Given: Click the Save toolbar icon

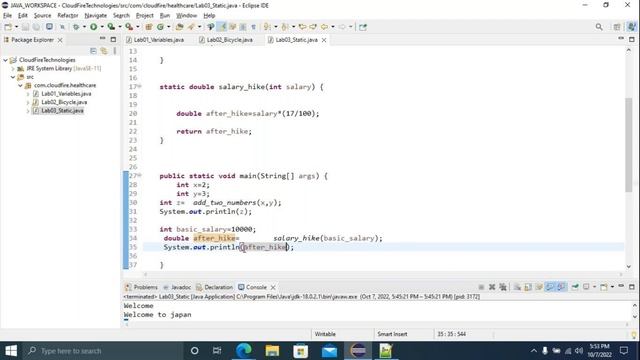Looking at the screenshot, I should tap(25, 27).
